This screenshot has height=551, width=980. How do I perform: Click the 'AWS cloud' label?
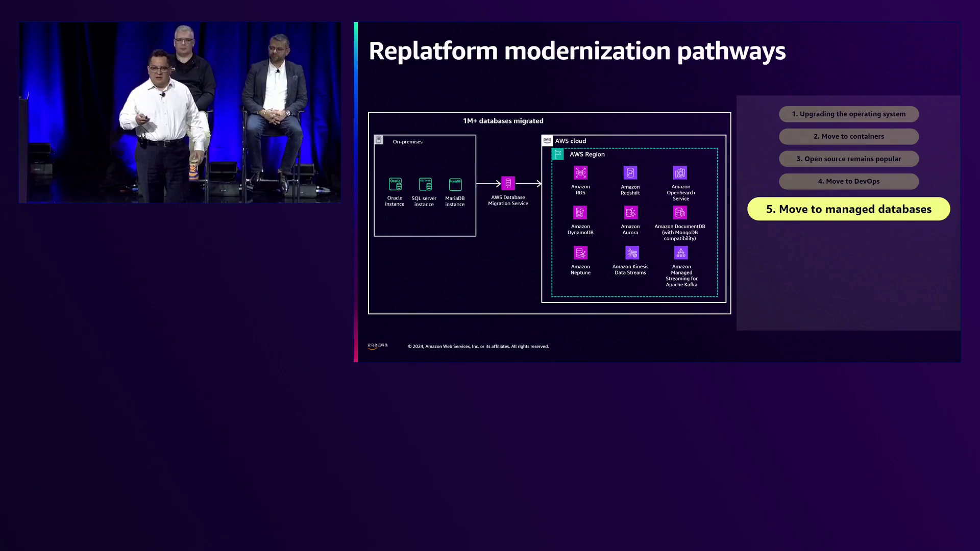[x=571, y=141]
